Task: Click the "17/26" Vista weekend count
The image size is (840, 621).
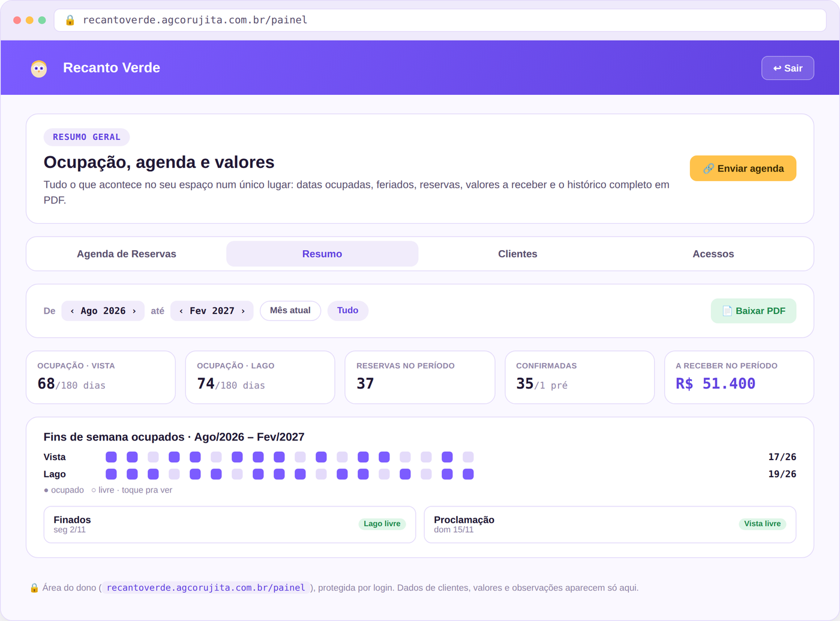Action: [782, 457]
